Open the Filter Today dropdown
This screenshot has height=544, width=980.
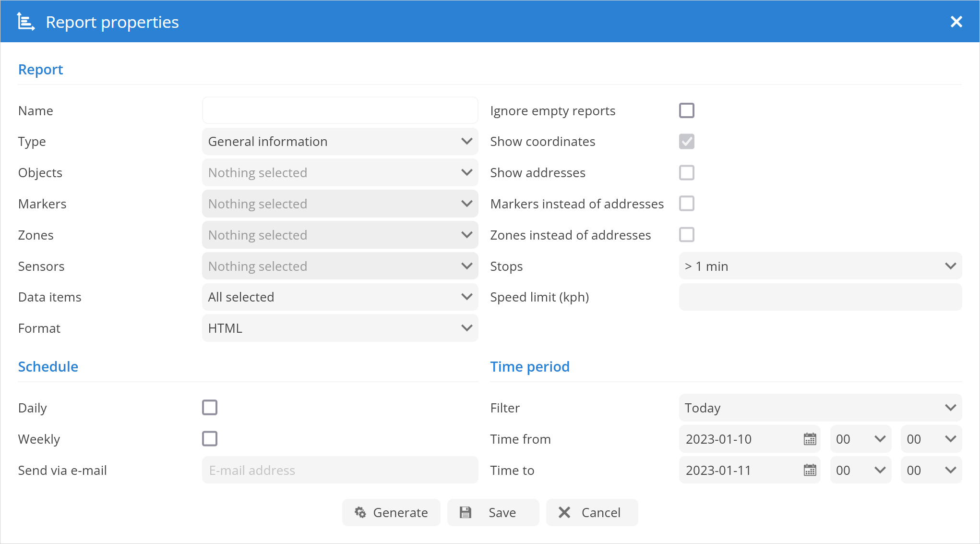pos(820,408)
